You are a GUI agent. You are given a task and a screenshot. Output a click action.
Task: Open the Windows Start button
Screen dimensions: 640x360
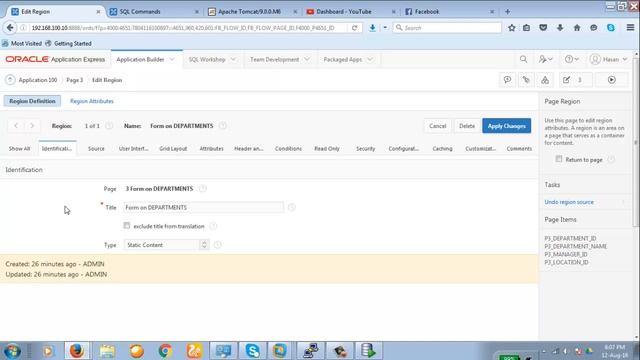click(x=12, y=351)
